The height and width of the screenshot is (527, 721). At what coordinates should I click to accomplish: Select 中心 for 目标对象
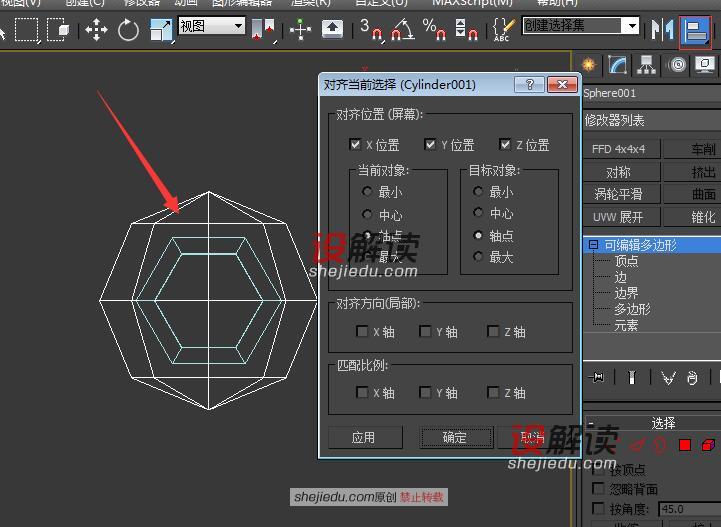click(478, 212)
